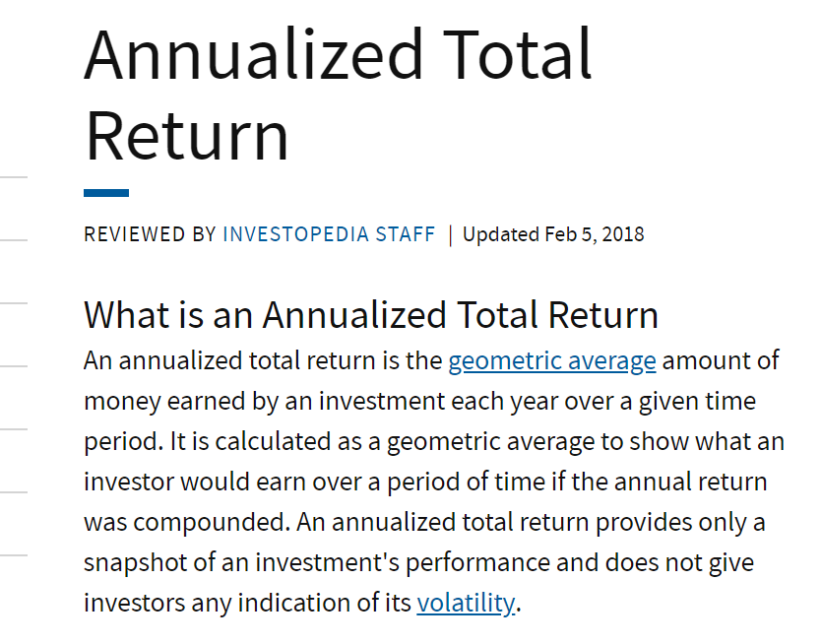The image size is (821, 644).
Task: Click the "What is an Annualized Total Return" subheading
Action: tap(370, 315)
